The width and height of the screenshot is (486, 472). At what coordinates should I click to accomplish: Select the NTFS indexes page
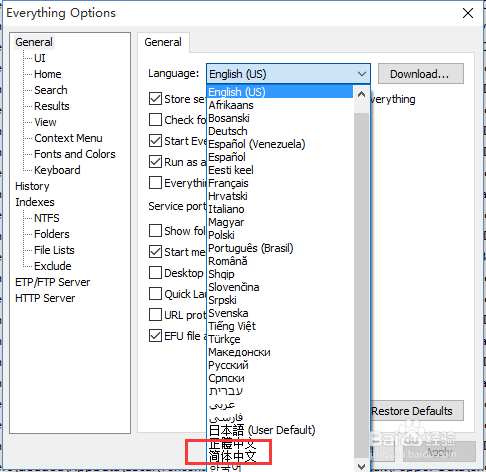pos(47,218)
